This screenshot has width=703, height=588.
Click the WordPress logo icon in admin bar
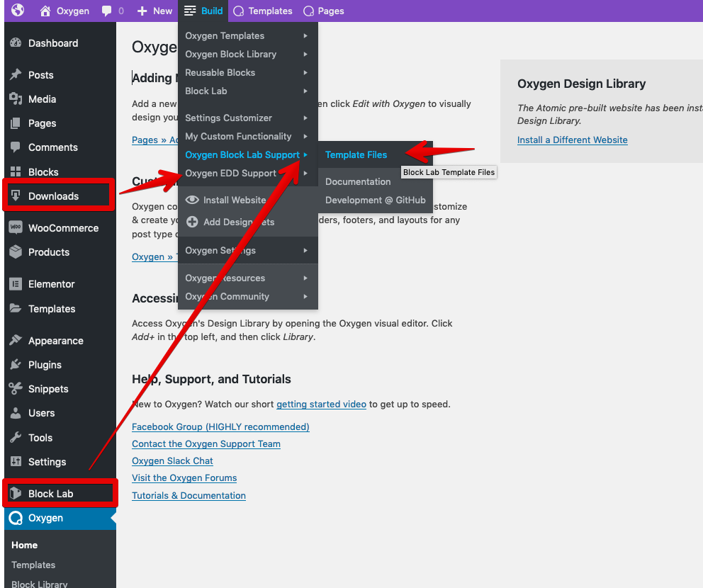(18, 11)
